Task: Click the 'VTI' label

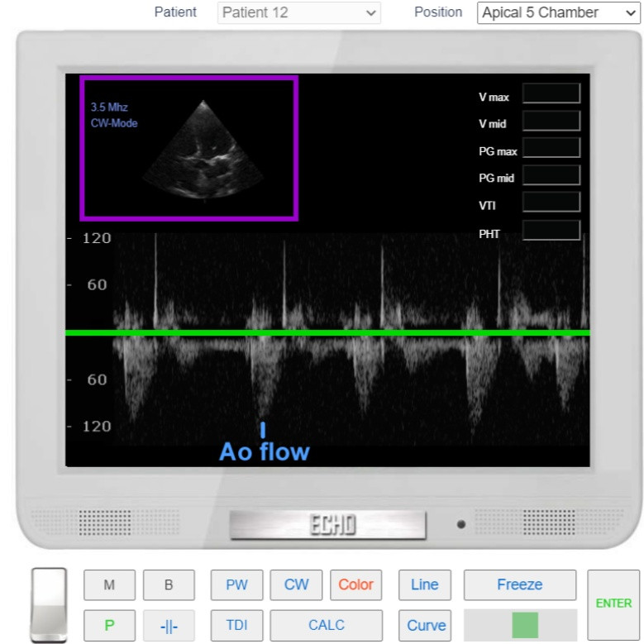Action: 487,206
